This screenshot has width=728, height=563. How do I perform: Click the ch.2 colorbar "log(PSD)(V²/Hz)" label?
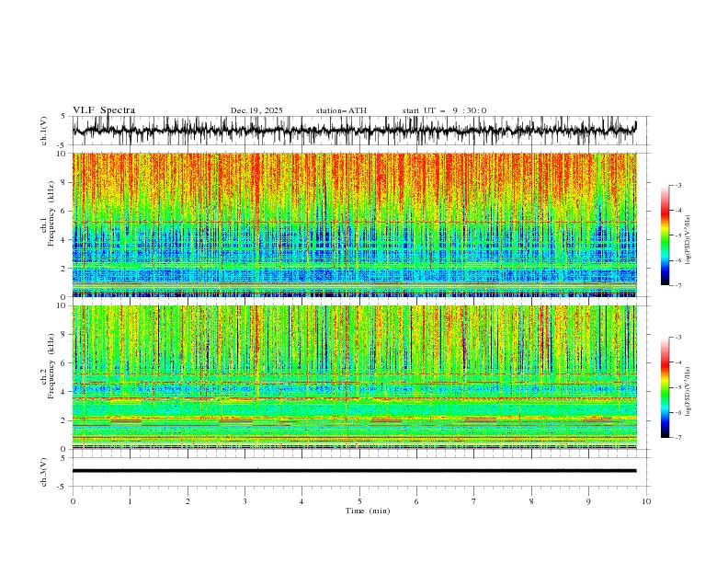pyautogui.click(x=688, y=391)
